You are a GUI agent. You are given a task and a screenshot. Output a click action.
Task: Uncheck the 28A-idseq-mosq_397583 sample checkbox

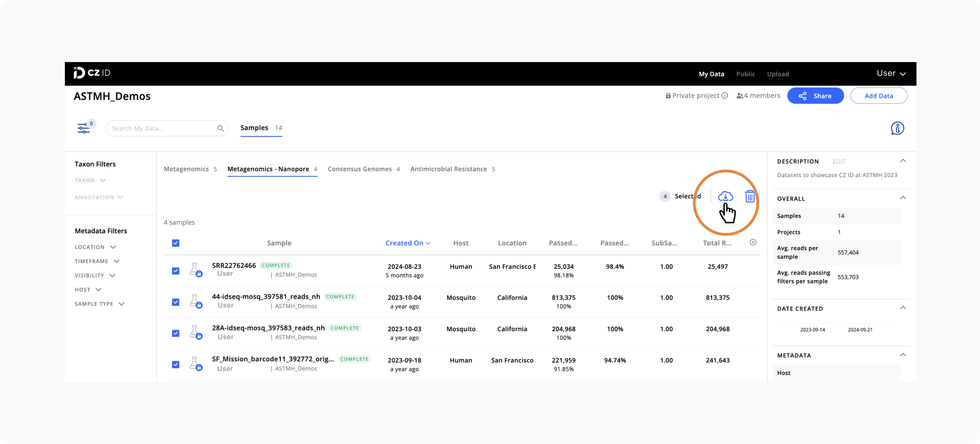[x=175, y=333]
